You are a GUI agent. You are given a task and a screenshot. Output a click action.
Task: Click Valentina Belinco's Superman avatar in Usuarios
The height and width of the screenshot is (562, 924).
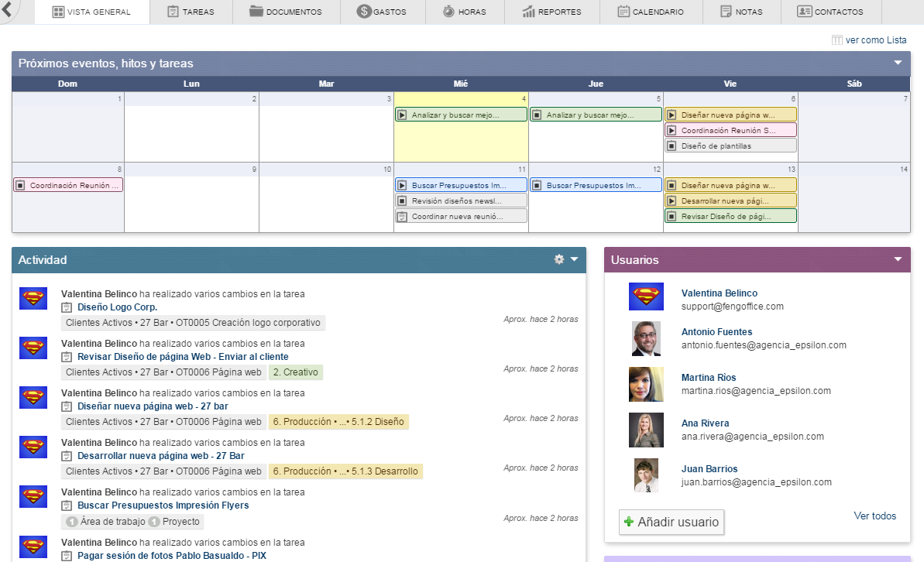(646, 297)
